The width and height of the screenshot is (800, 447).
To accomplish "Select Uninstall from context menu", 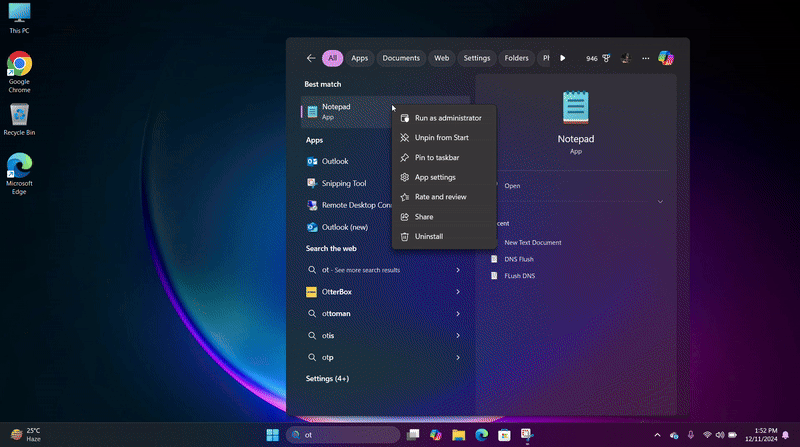I will pyautogui.click(x=444, y=237).
